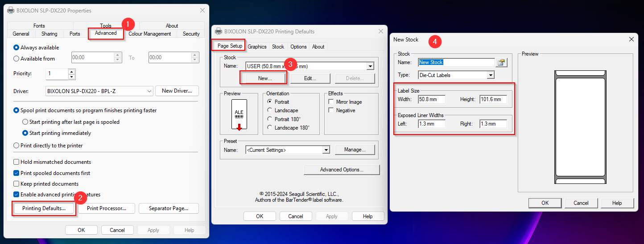Click Cancel in Properties dialog
644x244 pixels.
tap(117, 230)
